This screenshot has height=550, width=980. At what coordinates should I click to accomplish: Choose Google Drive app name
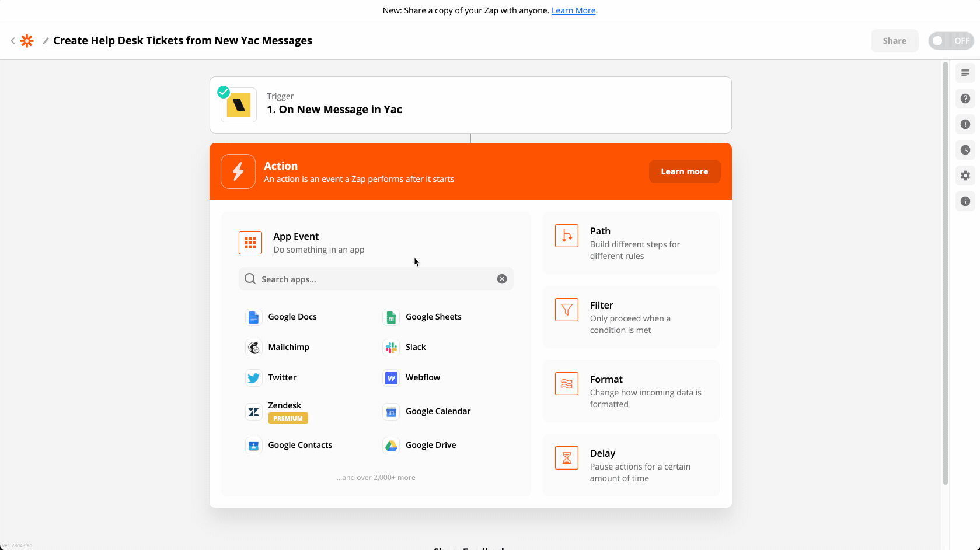(431, 445)
